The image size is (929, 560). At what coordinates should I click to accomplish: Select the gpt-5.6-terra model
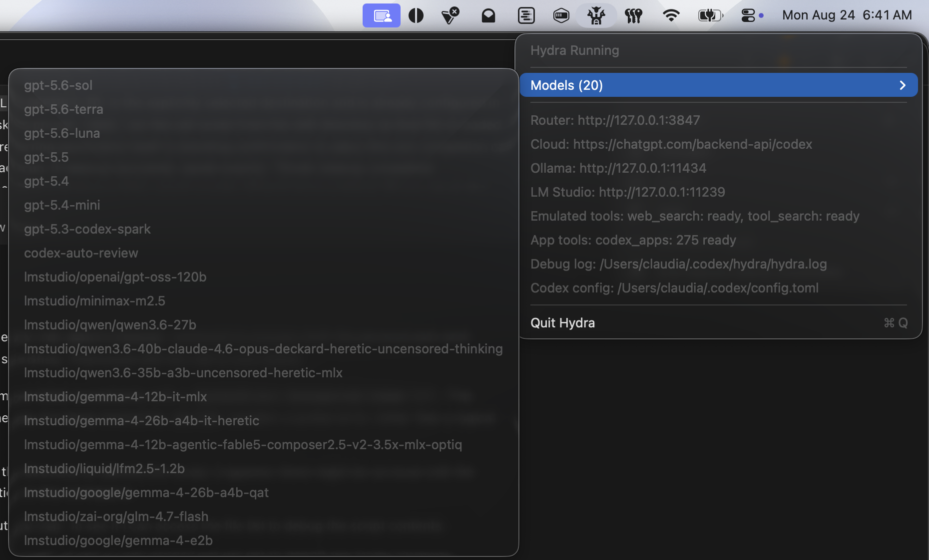point(264,109)
